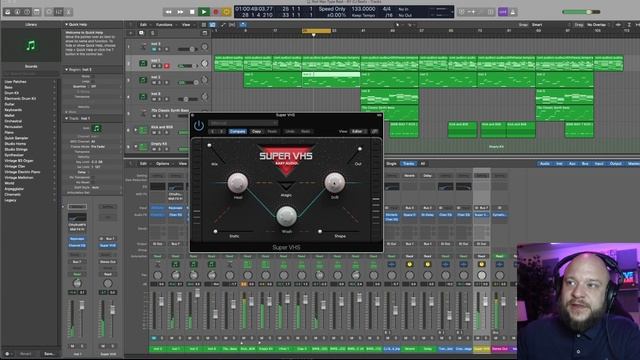Select the Tracks tab in mixer
The width and height of the screenshot is (640, 360).
tap(408, 164)
